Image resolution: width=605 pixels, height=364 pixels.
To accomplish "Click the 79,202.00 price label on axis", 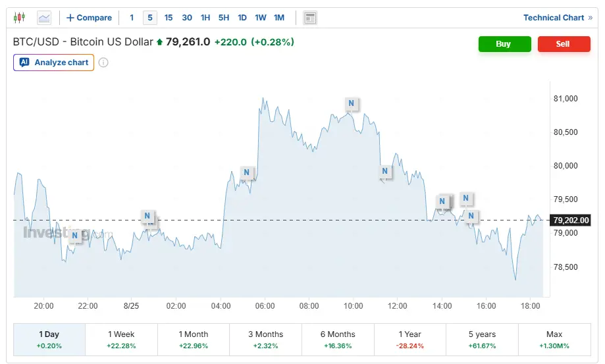I will (x=570, y=220).
